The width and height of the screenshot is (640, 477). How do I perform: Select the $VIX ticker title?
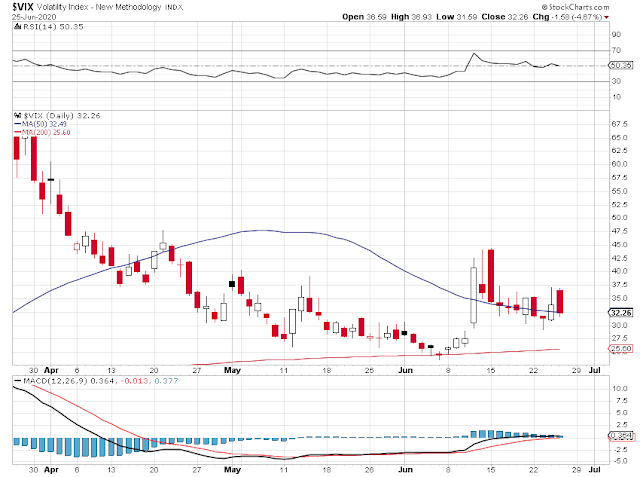point(23,7)
